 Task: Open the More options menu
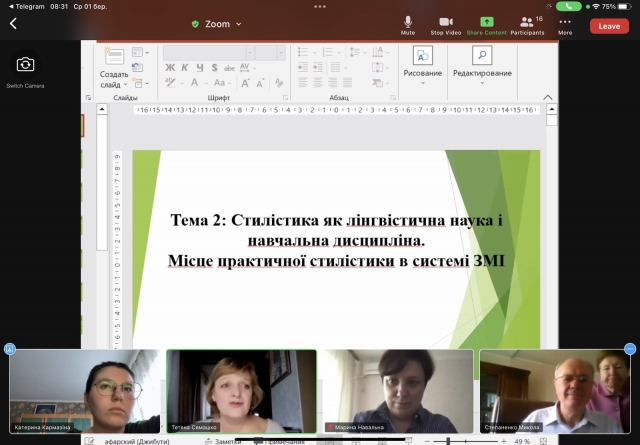(565, 23)
